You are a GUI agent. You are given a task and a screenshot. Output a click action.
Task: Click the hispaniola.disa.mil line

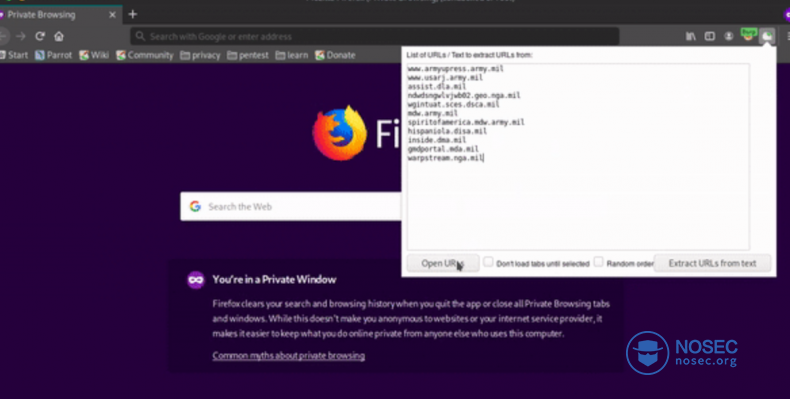(447, 131)
